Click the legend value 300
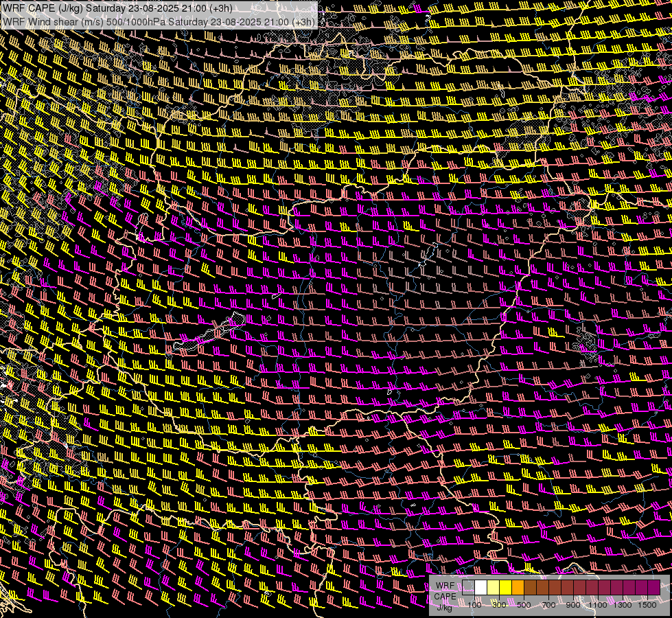The image size is (672, 618). click(x=499, y=605)
